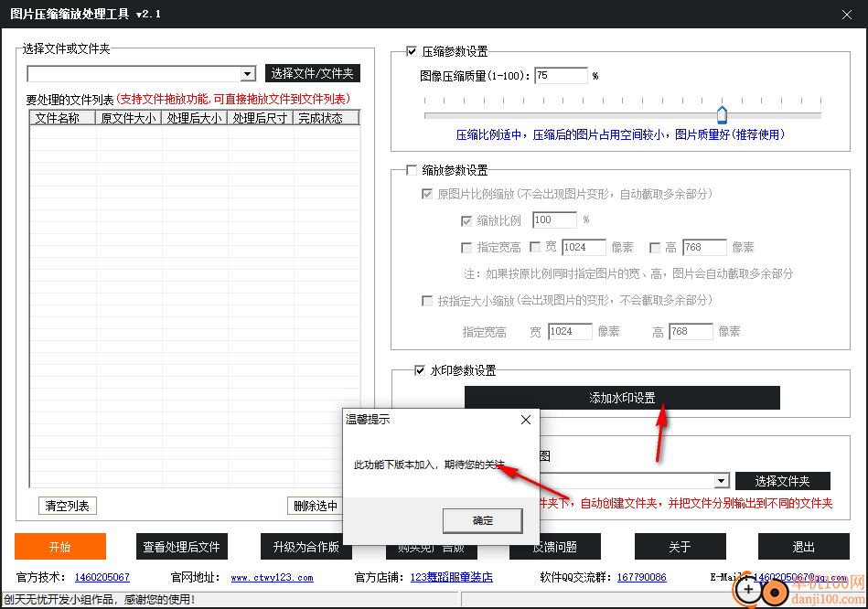The image size is (868, 609).
Task: Enable the 缩放参数设置 checkbox
Action: [412, 170]
